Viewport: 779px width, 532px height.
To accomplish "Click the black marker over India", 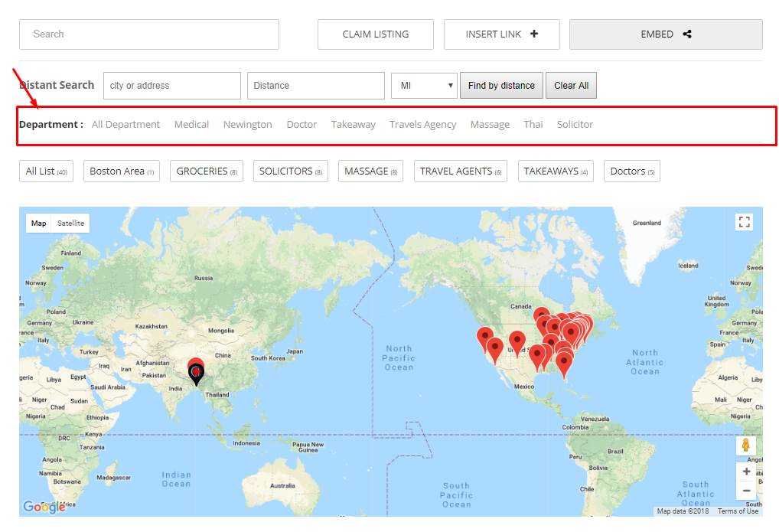I will [x=196, y=374].
